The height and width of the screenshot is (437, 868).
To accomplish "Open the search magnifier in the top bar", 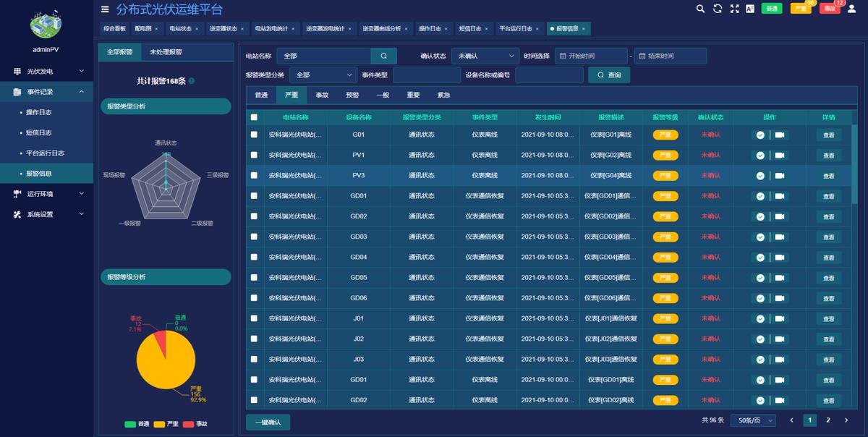I will pos(699,9).
